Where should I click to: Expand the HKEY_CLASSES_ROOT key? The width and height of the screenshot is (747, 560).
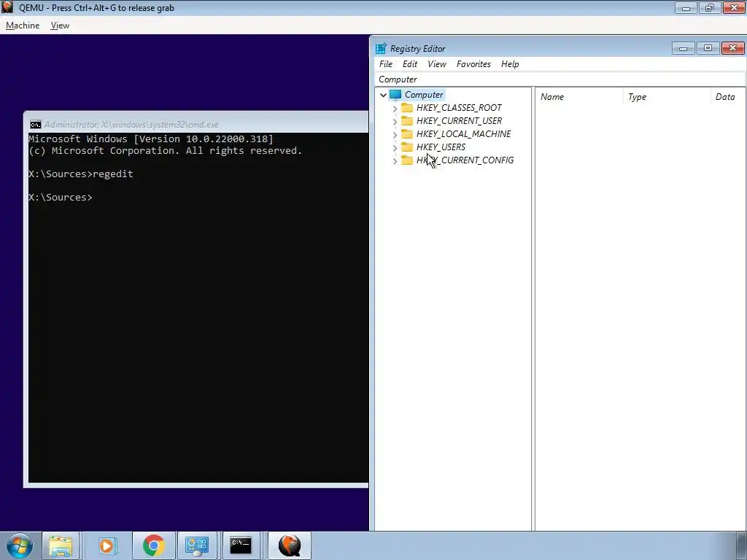coord(395,109)
